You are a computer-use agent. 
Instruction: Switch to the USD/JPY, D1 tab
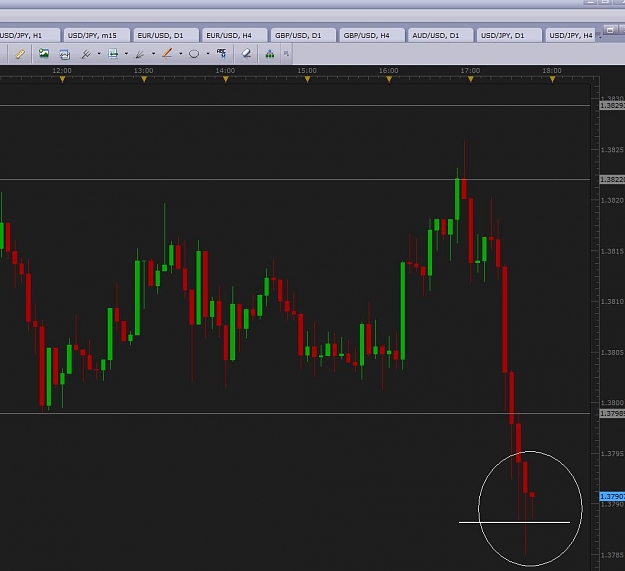point(509,35)
